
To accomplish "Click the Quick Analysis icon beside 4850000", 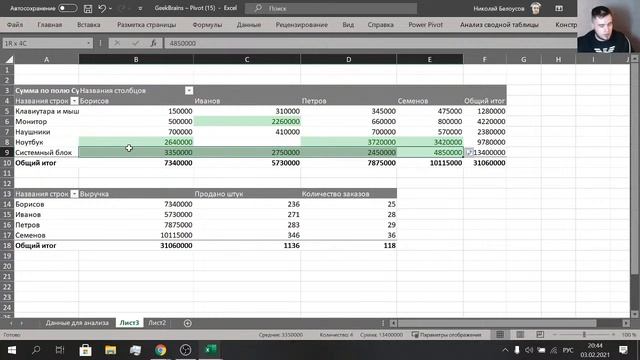I will (469, 152).
